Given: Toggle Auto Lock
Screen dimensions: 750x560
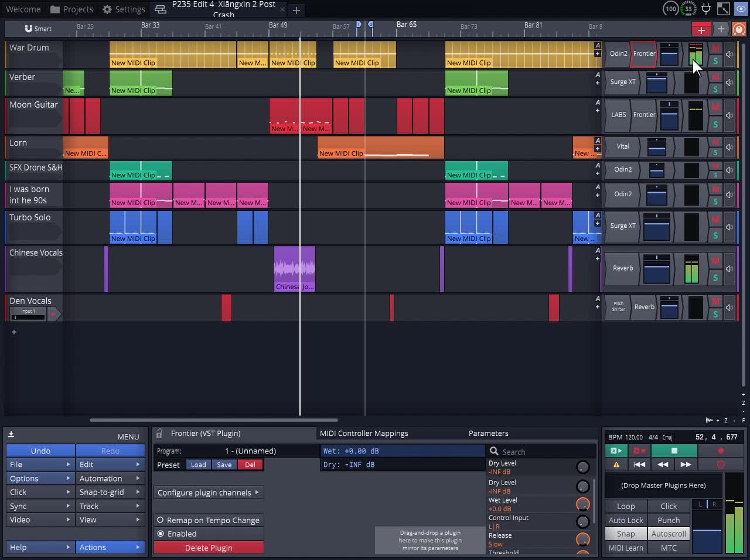Looking at the screenshot, I should (626, 520).
